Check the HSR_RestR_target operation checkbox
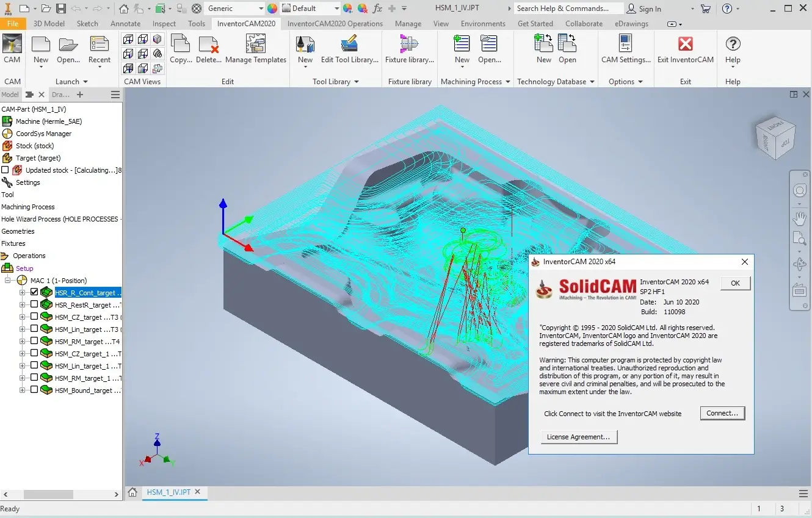Viewport: 812px width, 518px height. coord(34,304)
